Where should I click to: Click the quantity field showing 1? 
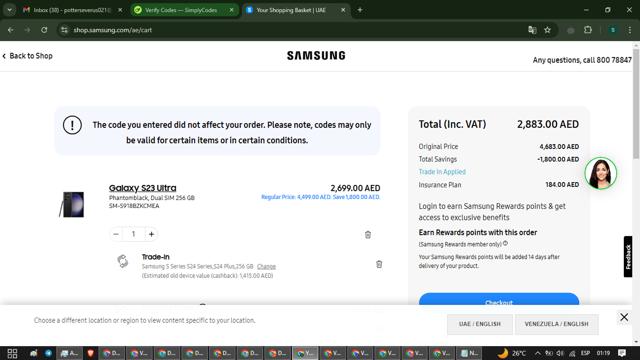[133, 234]
